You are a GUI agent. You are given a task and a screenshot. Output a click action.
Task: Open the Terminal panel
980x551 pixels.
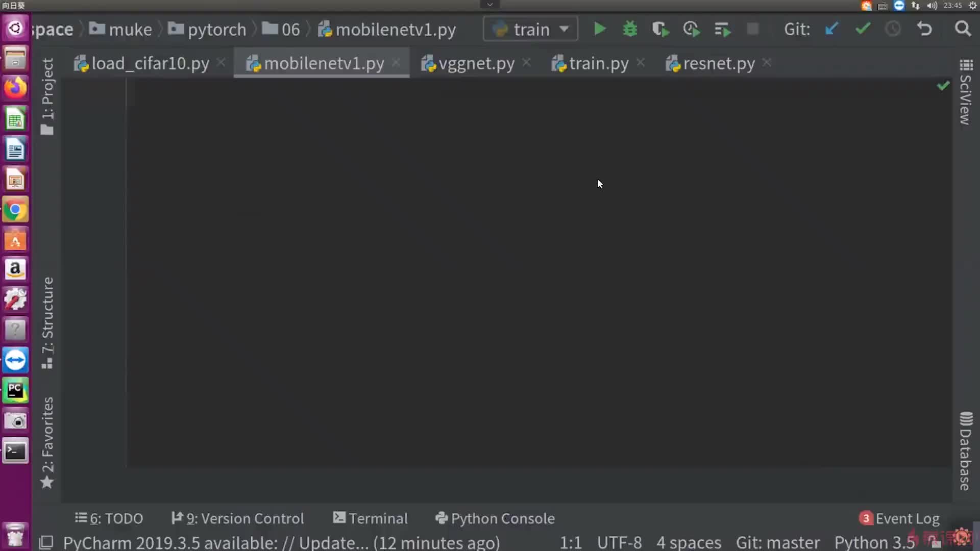(x=370, y=517)
